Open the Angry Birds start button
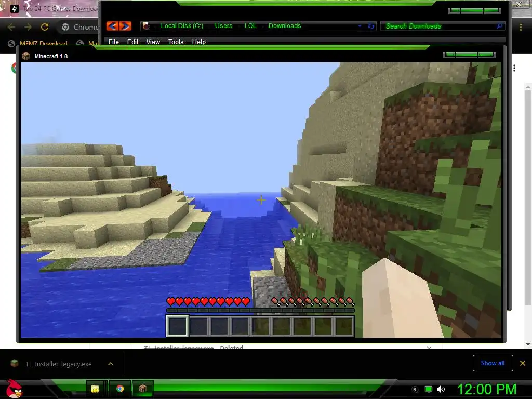This screenshot has height=399, width=532. (x=14, y=389)
